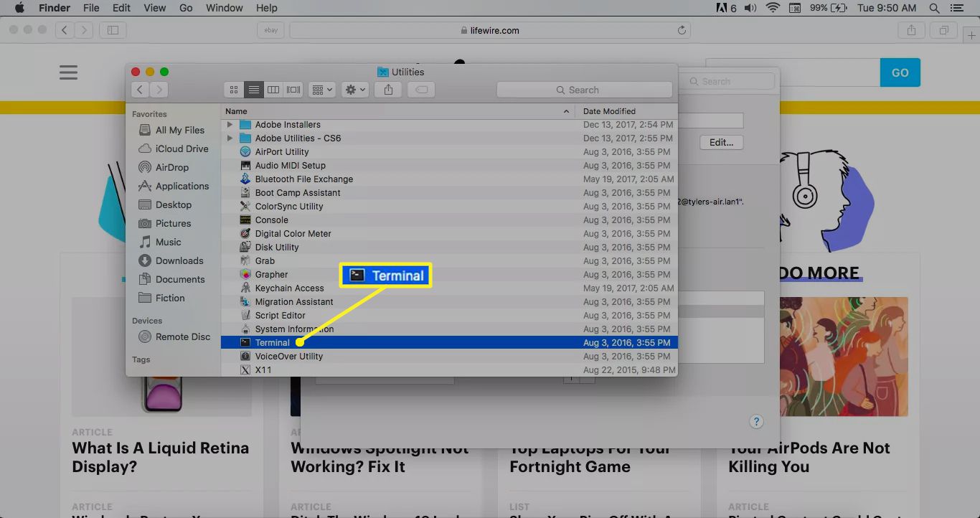Switch Finder to column view
Viewport: 980px width, 518px height.
[x=273, y=90]
